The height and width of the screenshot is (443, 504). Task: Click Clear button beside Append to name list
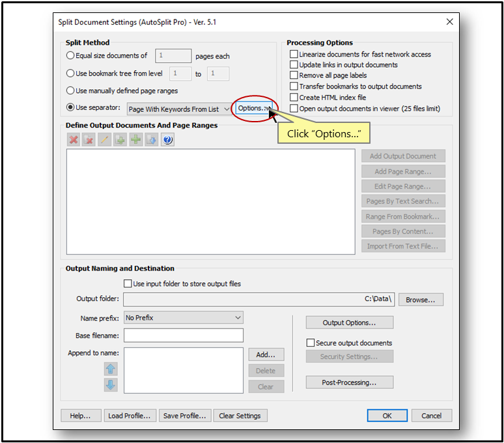pyautogui.click(x=266, y=386)
